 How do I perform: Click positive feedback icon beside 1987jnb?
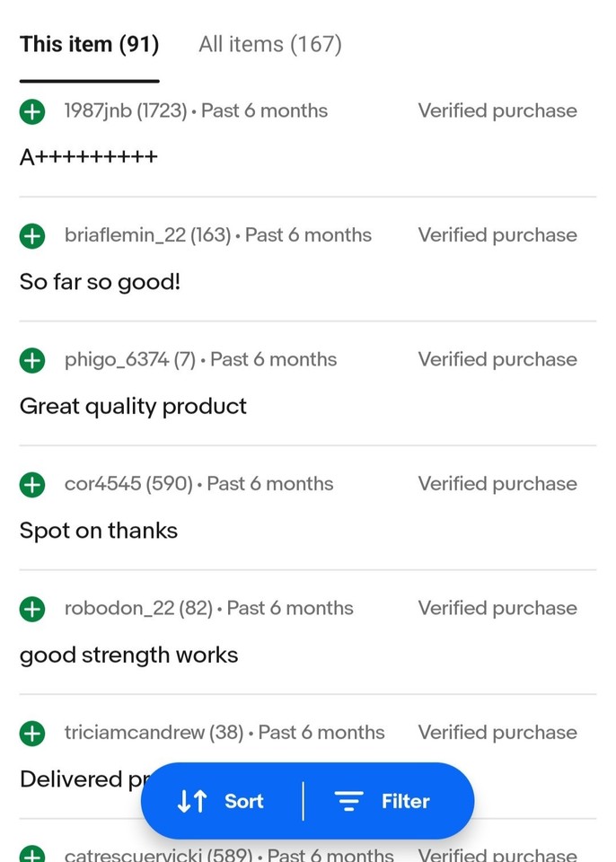click(x=31, y=111)
